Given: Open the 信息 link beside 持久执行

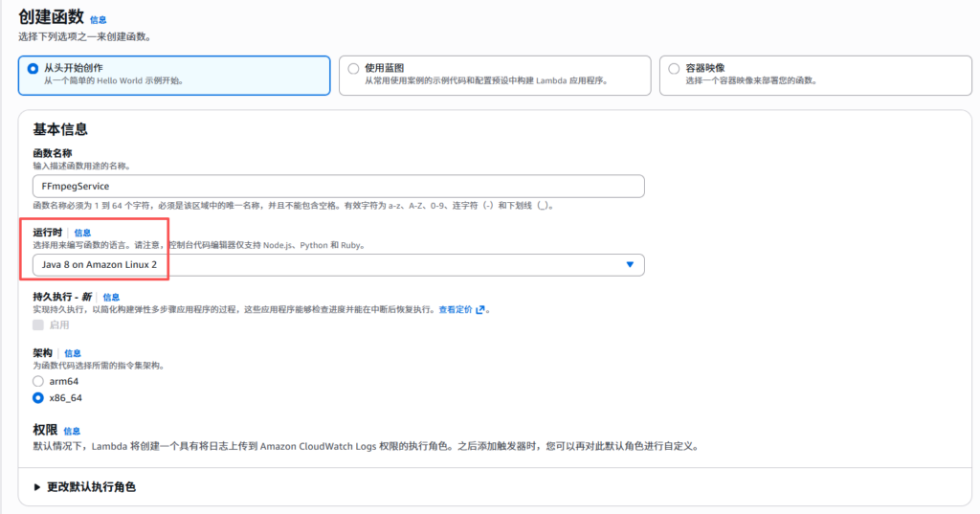Looking at the screenshot, I should (111, 298).
